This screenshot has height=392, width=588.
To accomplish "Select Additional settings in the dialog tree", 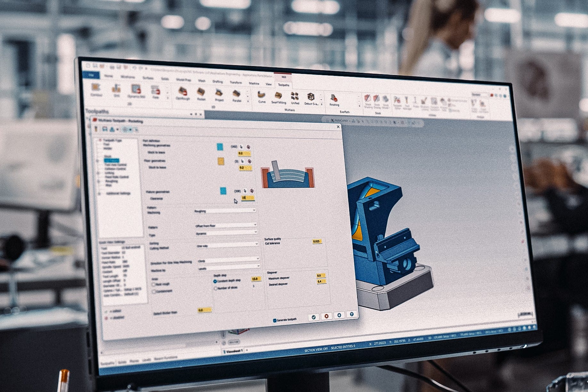I will click(x=118, y=193).
